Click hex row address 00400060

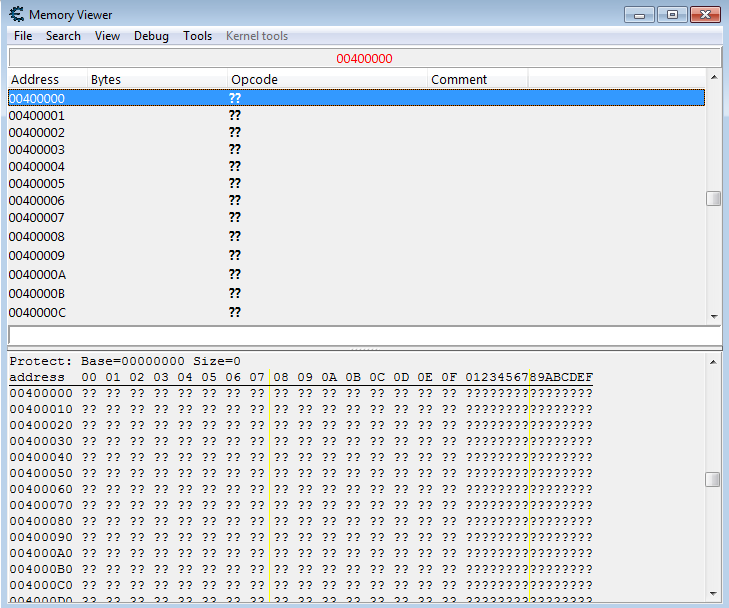tap(41, 489)
